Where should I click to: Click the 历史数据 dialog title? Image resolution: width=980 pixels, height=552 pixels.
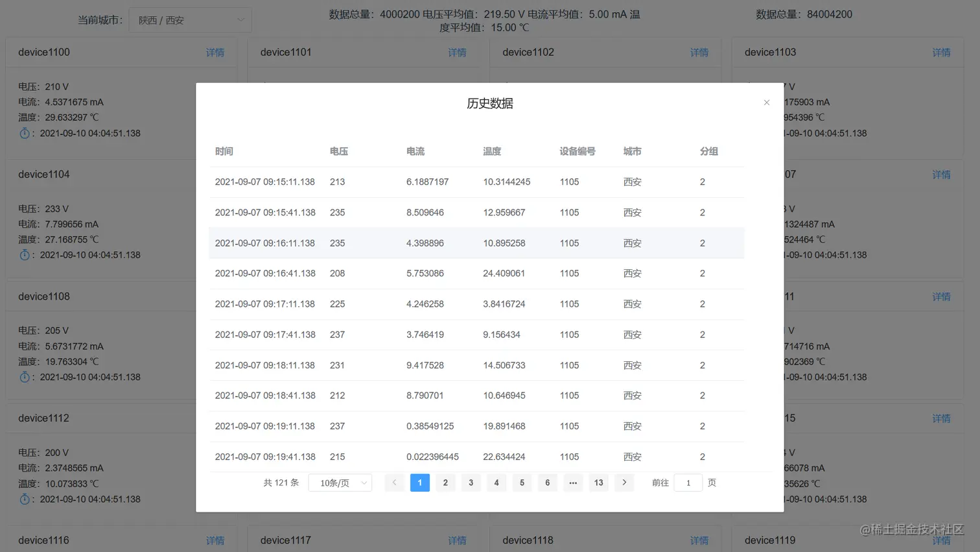pos(490,104)
